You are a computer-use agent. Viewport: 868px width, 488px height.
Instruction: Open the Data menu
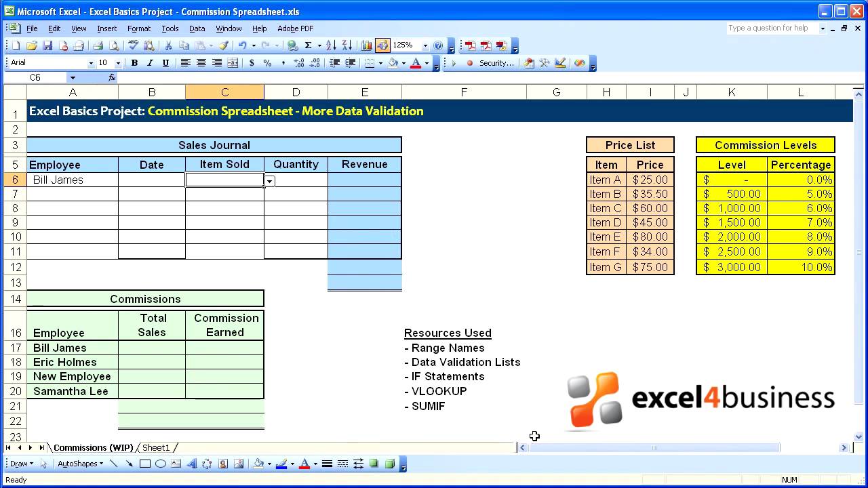[x=197, y=28]
